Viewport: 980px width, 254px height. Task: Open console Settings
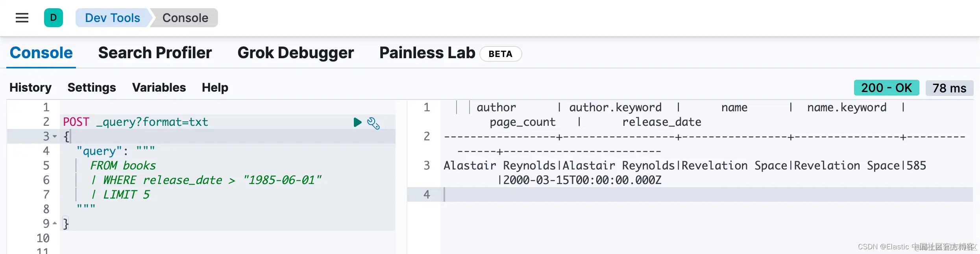coord(92,87)
